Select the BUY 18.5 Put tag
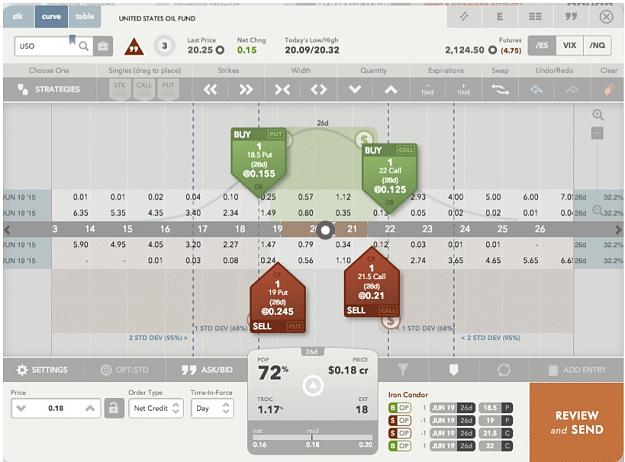 259,161
